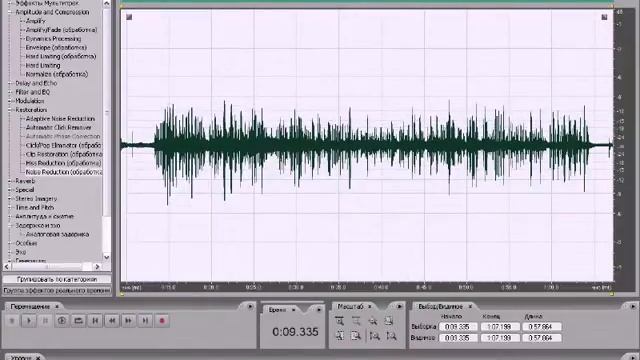Click the Fast Forward transport button

coord(129,321)
